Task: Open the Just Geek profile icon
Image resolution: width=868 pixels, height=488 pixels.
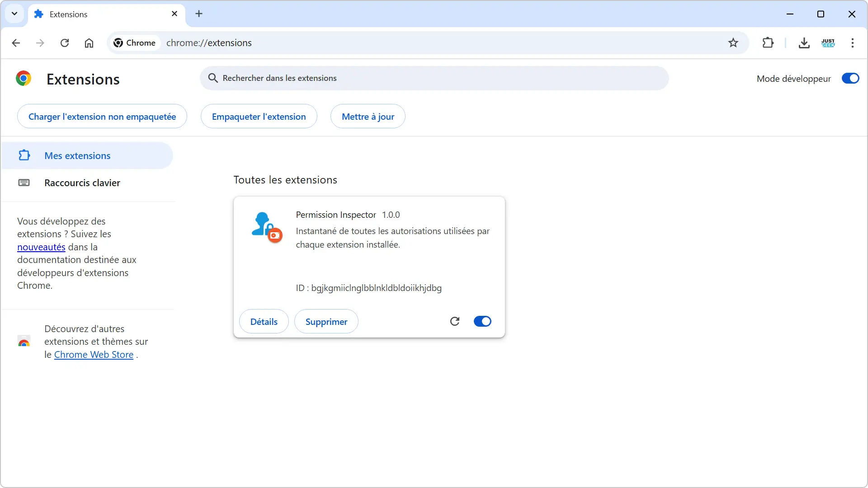Action: coord(828,43)
